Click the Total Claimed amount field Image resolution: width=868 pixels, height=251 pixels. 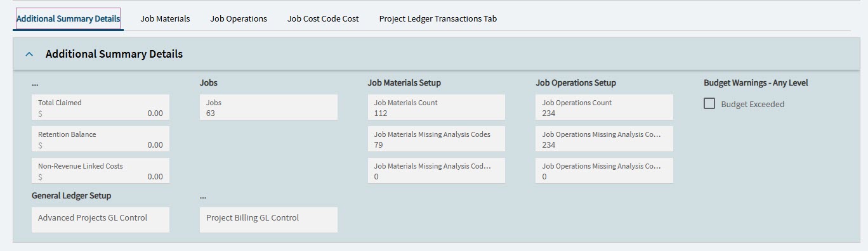(x=100, y=108)
